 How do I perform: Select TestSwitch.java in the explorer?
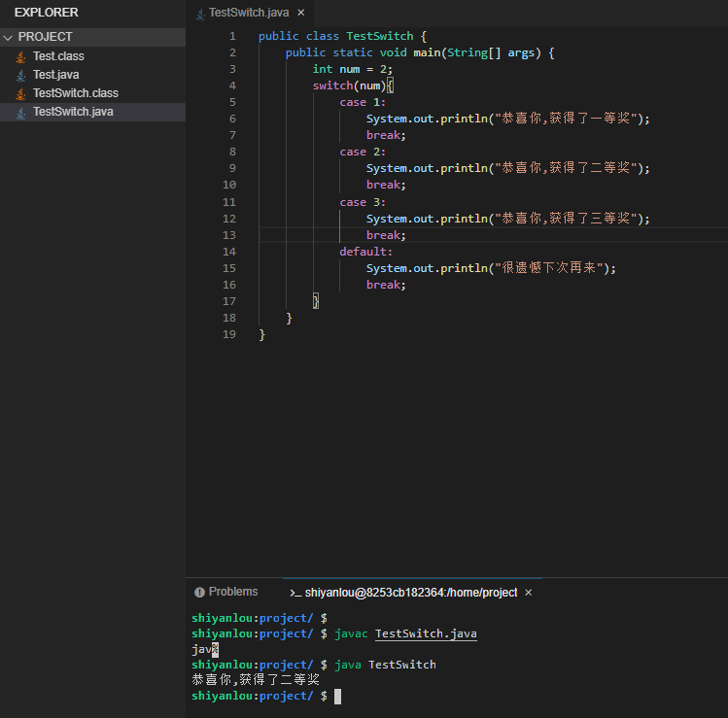coord(93,112)
